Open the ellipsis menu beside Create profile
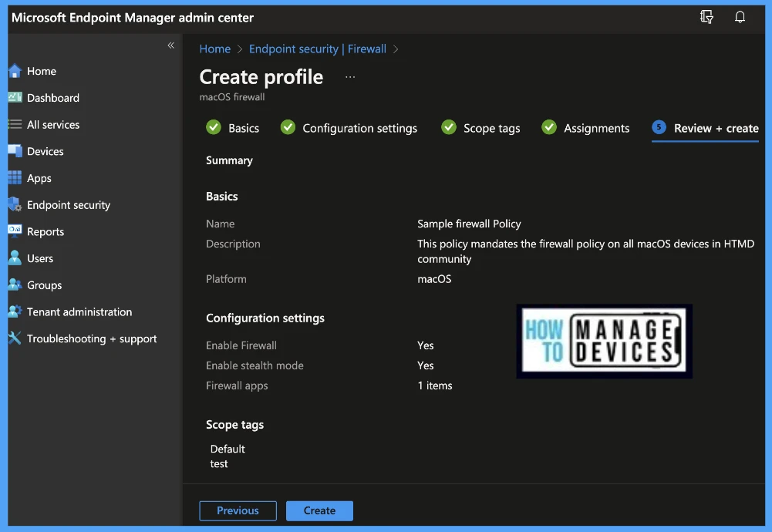The image size is (772, 532). pyautogui.click(x=350, y=77)
